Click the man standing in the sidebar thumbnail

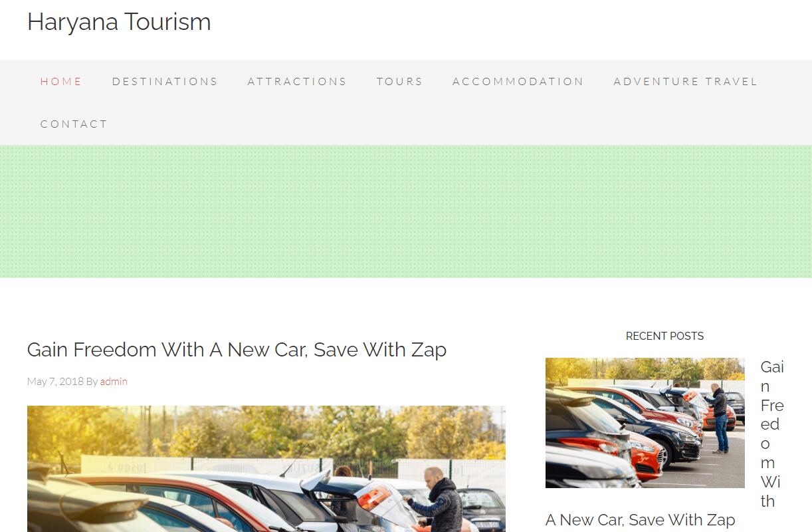(718, 418)
